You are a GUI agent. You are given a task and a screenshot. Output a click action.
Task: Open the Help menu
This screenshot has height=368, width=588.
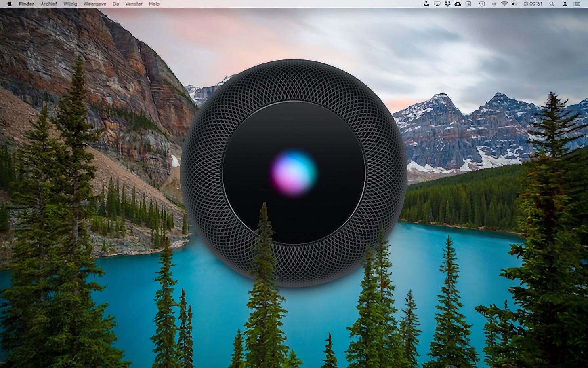(x=154, y=4)
